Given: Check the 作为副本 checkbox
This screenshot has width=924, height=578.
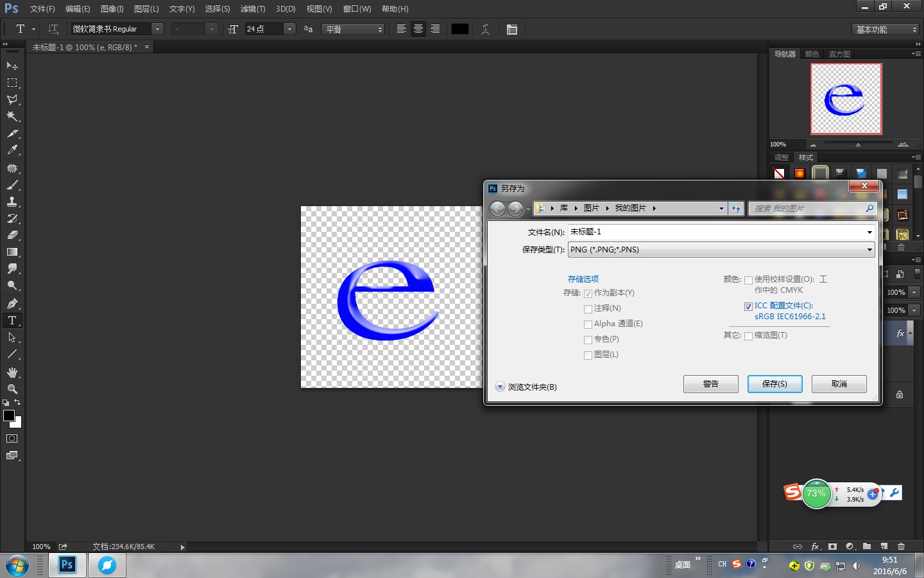Looking at the screenshot, I should pos(588,293).
